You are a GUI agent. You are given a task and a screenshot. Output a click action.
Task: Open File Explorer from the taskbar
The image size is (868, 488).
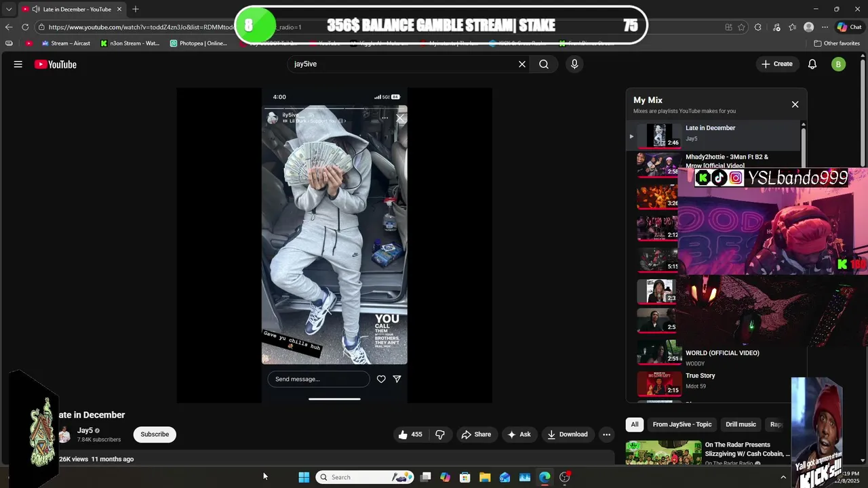(x=485, y=477)
